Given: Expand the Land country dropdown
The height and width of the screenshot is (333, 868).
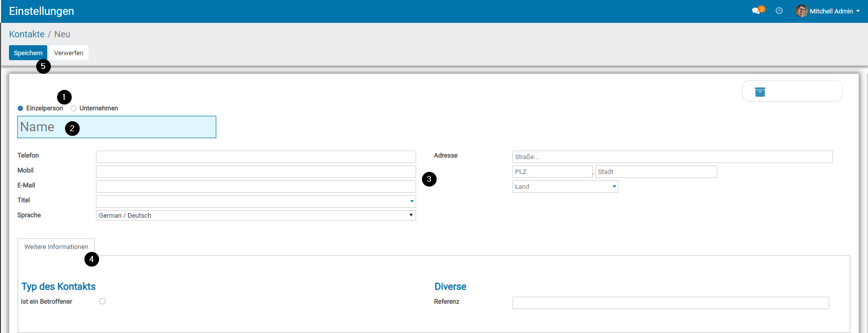Looking at the screenshot, I should (614, 187).
